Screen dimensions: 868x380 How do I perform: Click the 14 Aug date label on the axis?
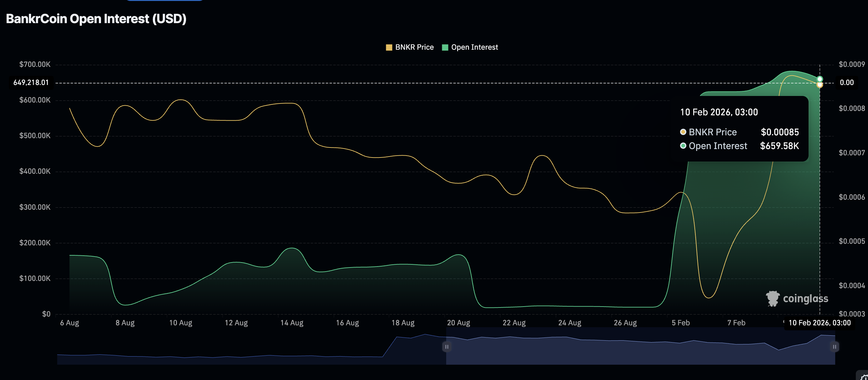291,323
